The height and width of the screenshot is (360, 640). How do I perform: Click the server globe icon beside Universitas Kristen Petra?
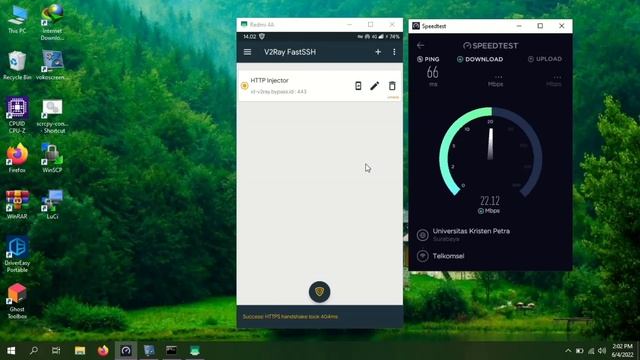[x=422, y=235]
